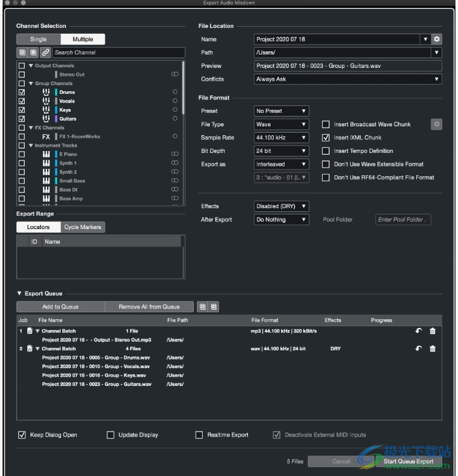Click Remove All from Queue button

pyautogui.click(x=149, y=307)
